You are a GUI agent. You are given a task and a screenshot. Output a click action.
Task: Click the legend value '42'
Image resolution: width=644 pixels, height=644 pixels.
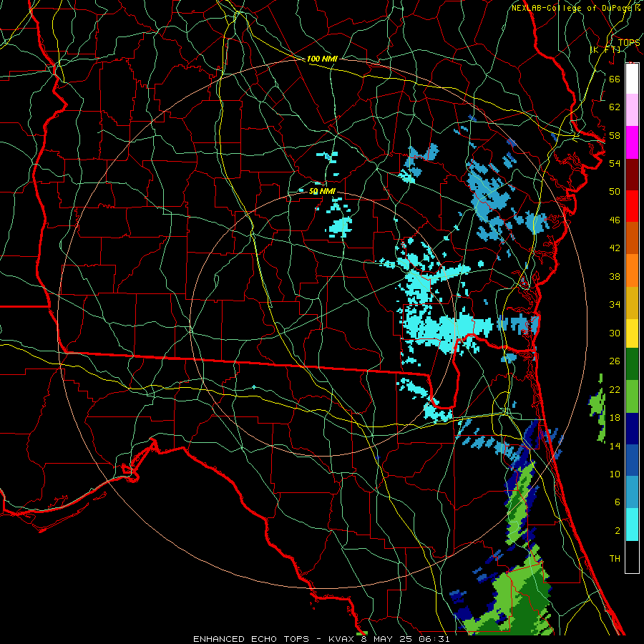click(615, 248)
